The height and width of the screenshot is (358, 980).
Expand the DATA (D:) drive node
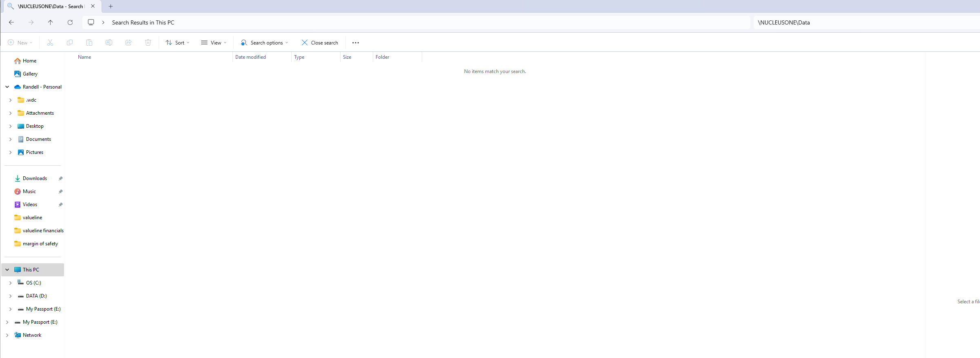pos(11,296)
